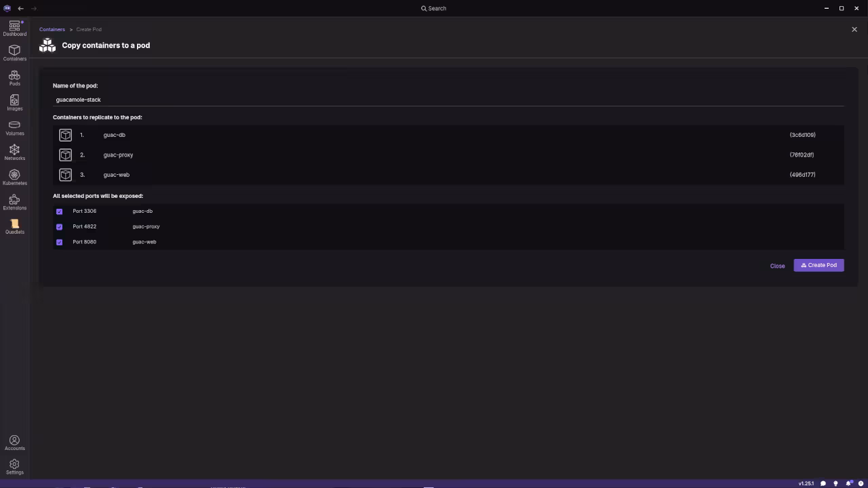Open the Kubernetes section

click(14, 178)
